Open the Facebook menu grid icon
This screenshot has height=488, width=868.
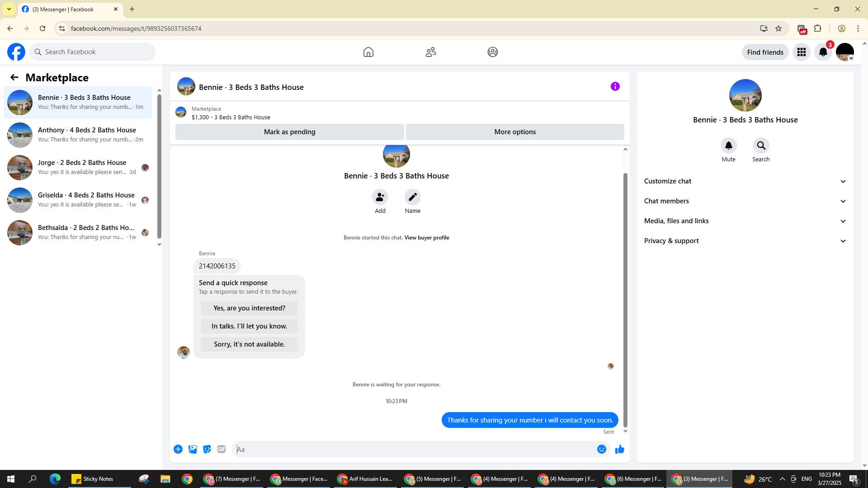coord(802,52)
